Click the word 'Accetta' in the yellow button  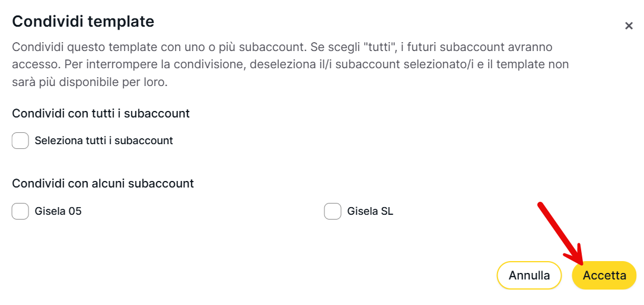click(x=604, y=276)
